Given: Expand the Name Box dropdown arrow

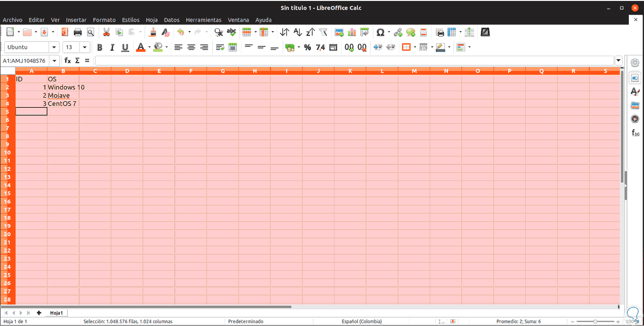Looking at the screenshot, I should (x=55, y=61).
